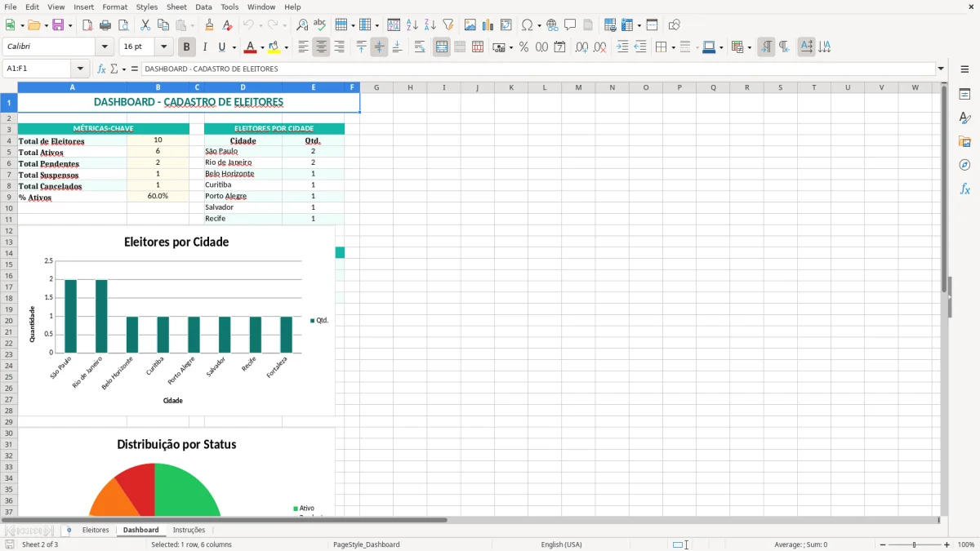This screenshot has width=980, height=551.
Task: Expand the formula bar
Action: tap(941, 69)
